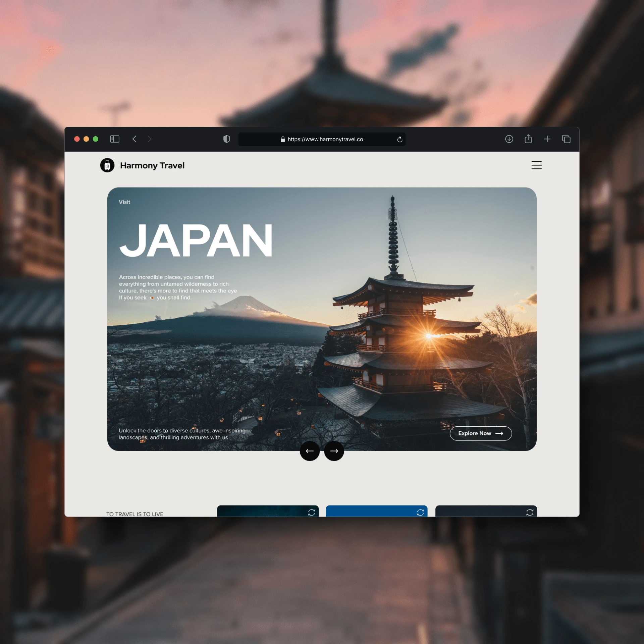Viewport: 644px width, 644px height.
Task: Show downloads with the download arrow icon
Action: click(x=509, y=139)
